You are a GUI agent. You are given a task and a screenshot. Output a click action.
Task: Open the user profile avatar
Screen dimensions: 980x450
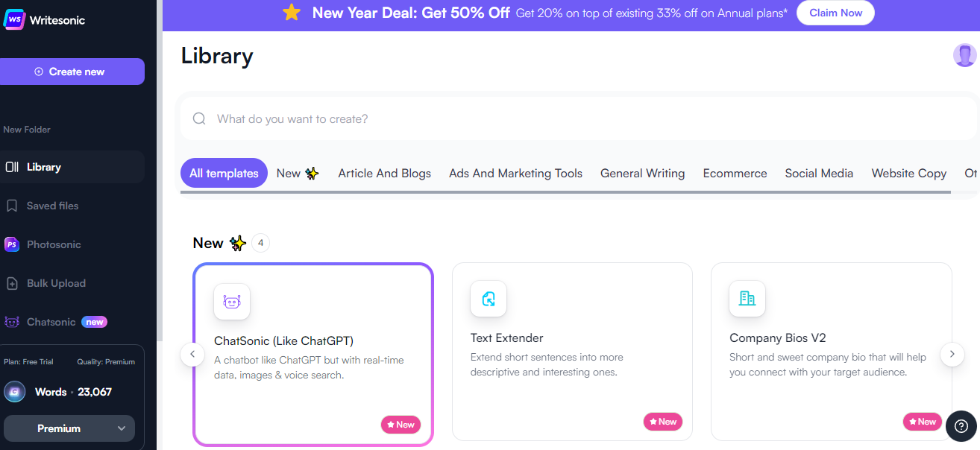pyautogui.click(x=964, y=55)
